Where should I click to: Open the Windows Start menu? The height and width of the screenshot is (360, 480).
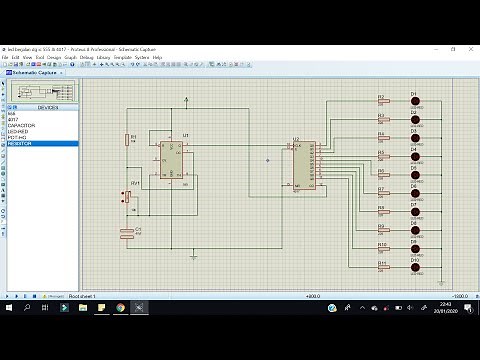(x=9, y=308)
